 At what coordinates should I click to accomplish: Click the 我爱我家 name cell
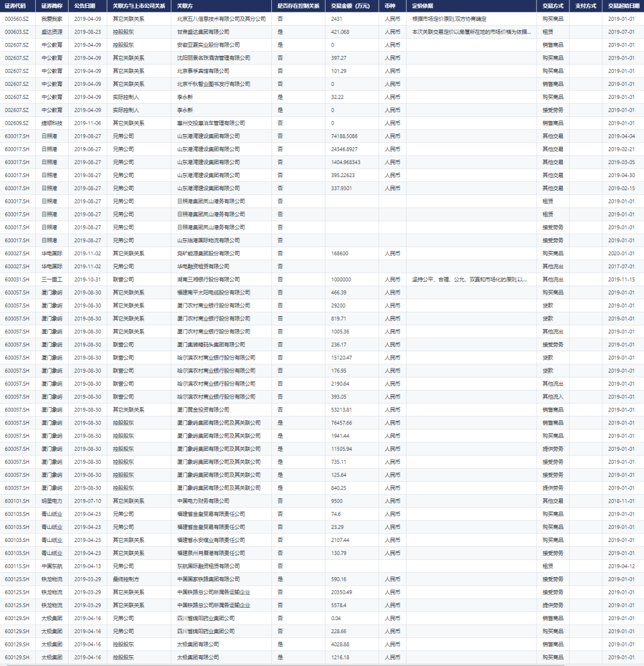[x=52, y=19]
